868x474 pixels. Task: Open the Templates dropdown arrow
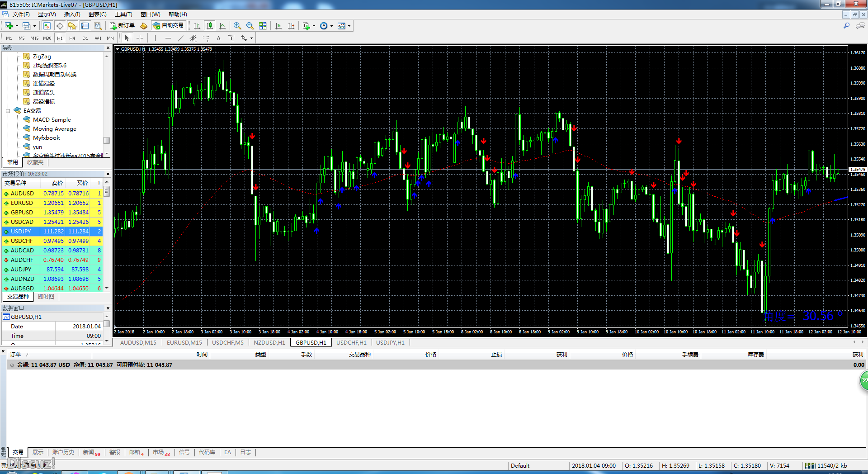[x=349, y=26]
